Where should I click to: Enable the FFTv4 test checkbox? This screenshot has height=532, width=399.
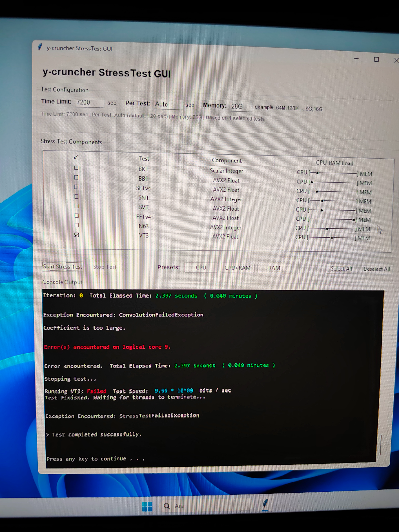(x=76, y=216)
